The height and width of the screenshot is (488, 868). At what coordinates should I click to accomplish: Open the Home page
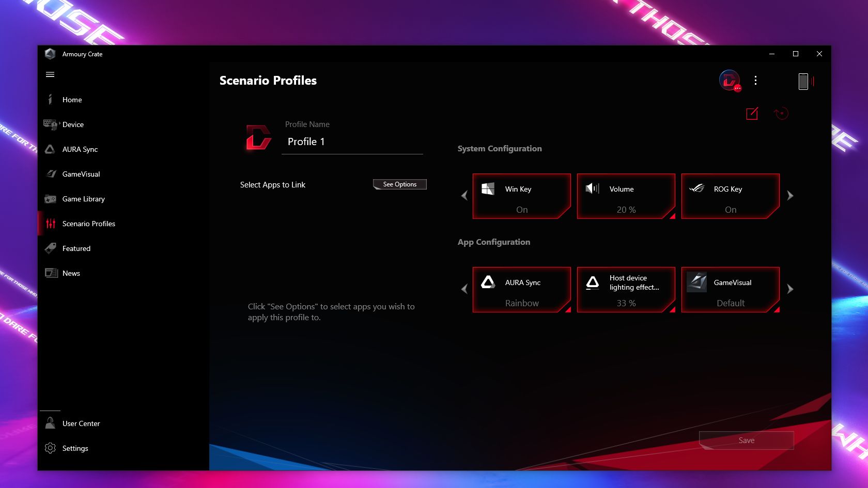pyautogui.click(x=123, y=100)
